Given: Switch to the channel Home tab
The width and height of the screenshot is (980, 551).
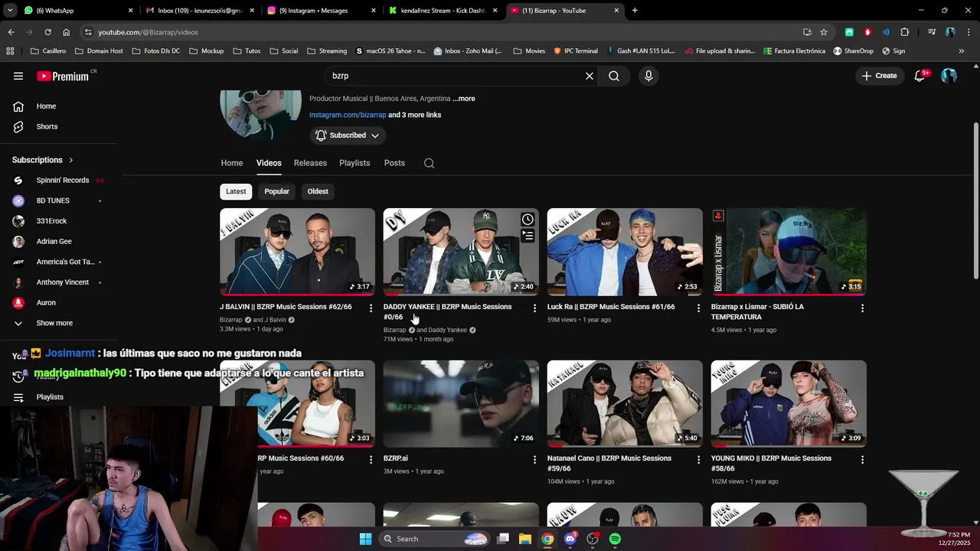Looking at the screenshot, I should (x=232, y=163).
